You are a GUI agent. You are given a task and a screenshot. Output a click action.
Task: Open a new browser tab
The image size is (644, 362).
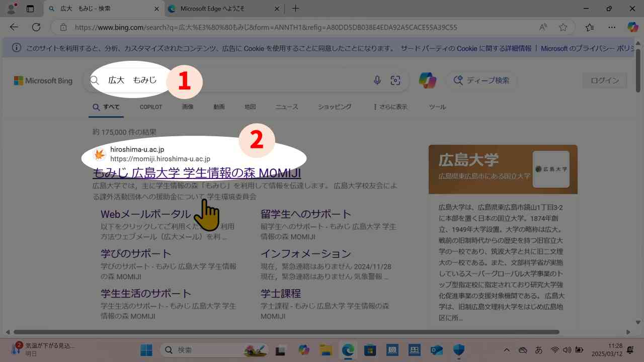point(295,9)
